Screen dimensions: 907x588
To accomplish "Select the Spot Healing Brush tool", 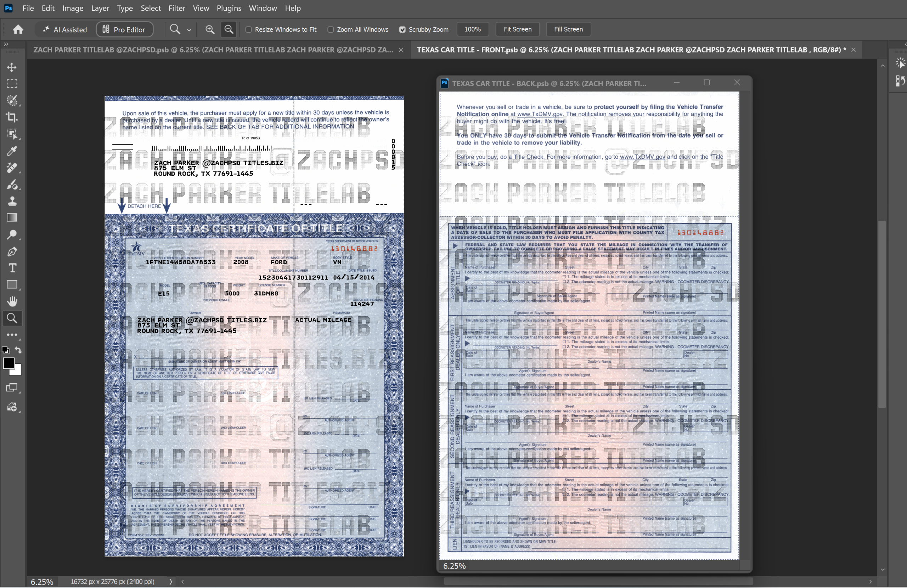I will pos(12,168).
